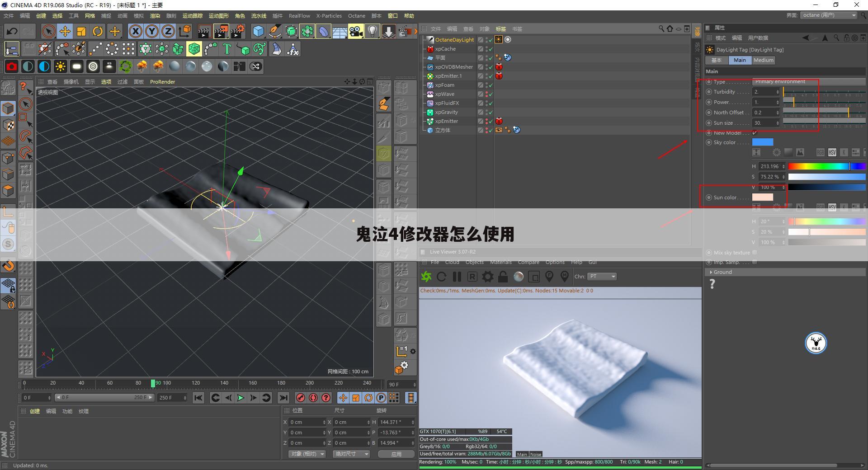Select the OctaneDayLight object

[454, 40]
